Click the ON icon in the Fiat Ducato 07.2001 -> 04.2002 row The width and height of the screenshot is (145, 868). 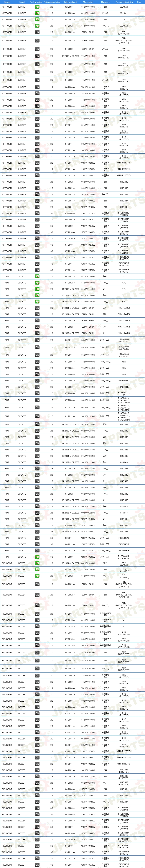pyautogui.click(x=37, y=308)
